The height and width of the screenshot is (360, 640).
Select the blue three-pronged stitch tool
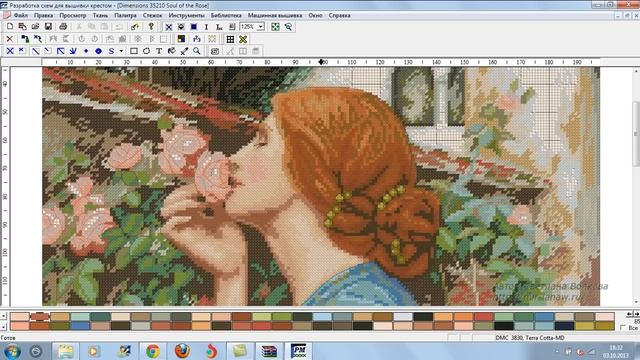73,51
